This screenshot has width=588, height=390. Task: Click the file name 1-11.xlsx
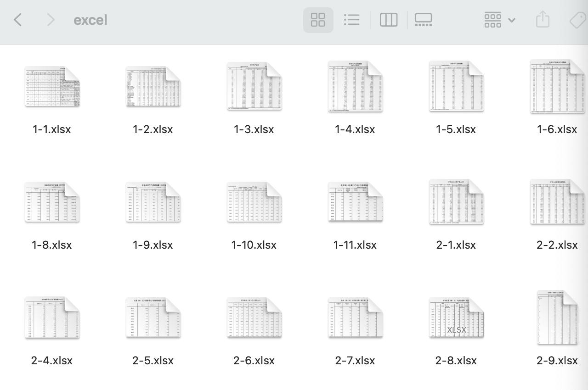[x=355, y=245]
